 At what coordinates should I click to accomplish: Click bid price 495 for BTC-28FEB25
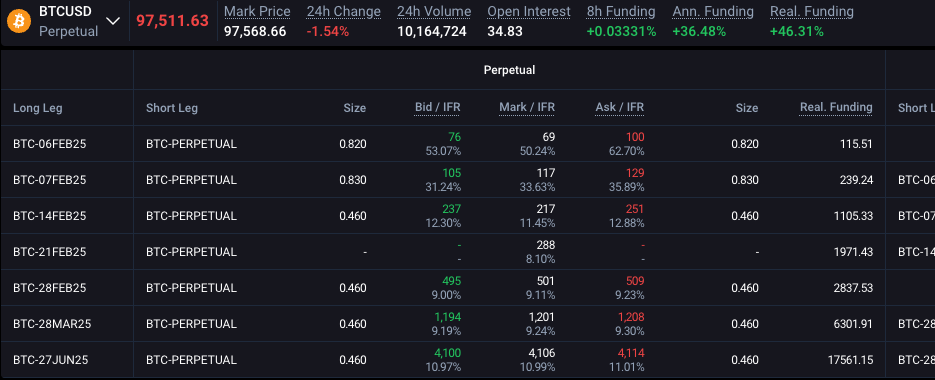coord(451,281)
